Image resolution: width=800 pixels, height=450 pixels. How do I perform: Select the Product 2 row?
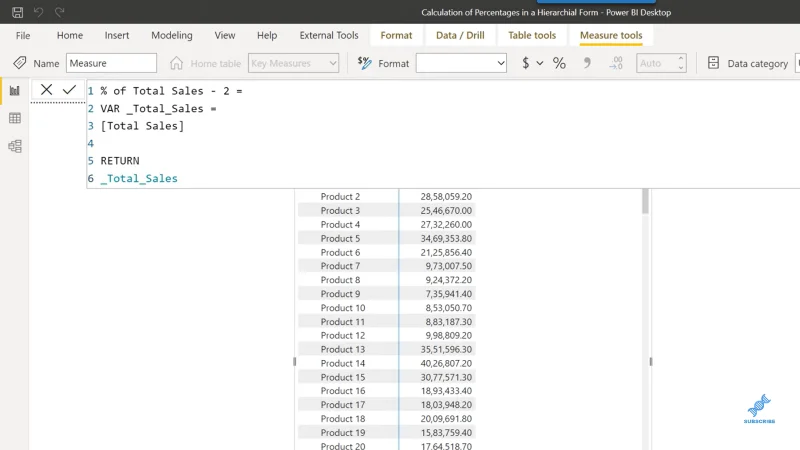click(x=386, y=196)
